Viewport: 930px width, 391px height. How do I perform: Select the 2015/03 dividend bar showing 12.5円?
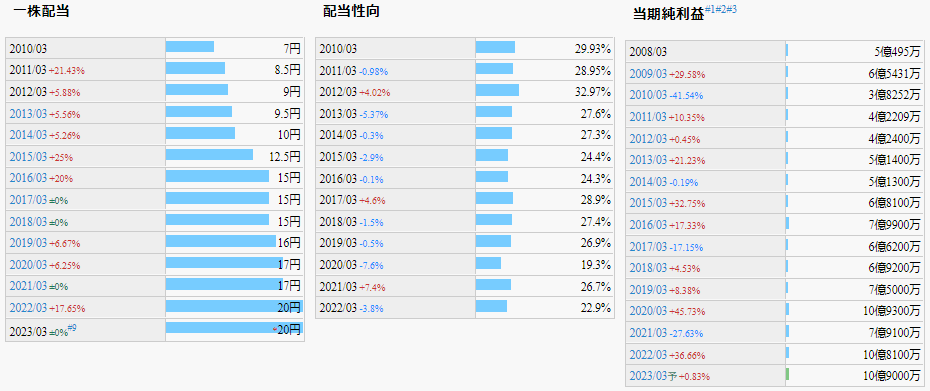pyautogui.click(x=209, y=155)
